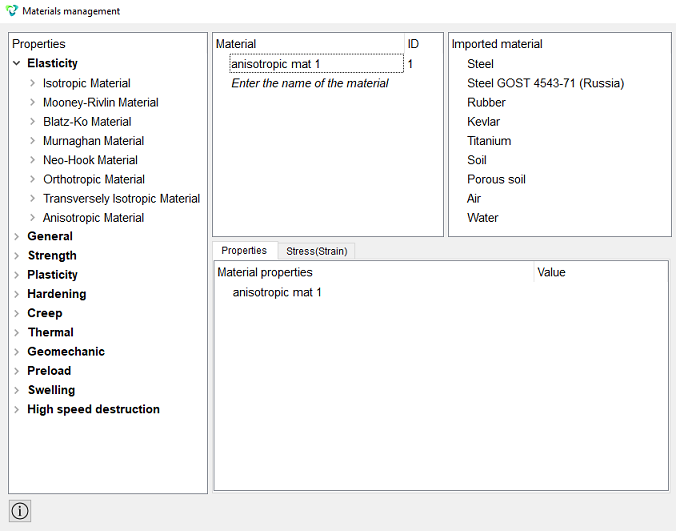
Task: Click the info icon at bottom left
Action: point(20,511)
